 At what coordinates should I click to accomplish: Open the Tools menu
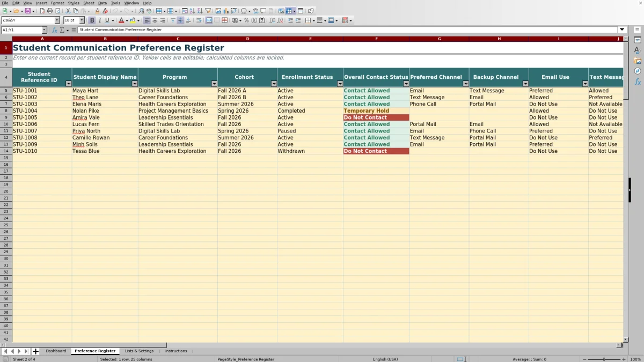115,3
